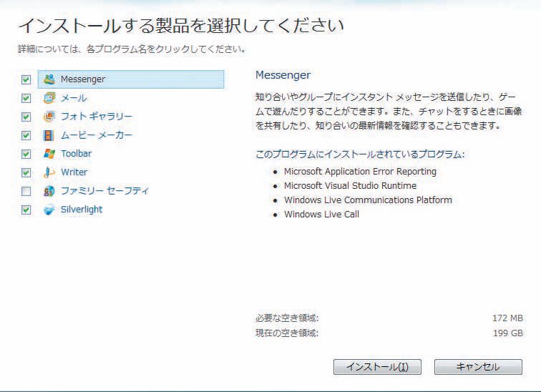The height and width of the screenshot is (392, 541).
Task: Click the ムービー メーカー filmstrip icon
Action: pos(49,135)
